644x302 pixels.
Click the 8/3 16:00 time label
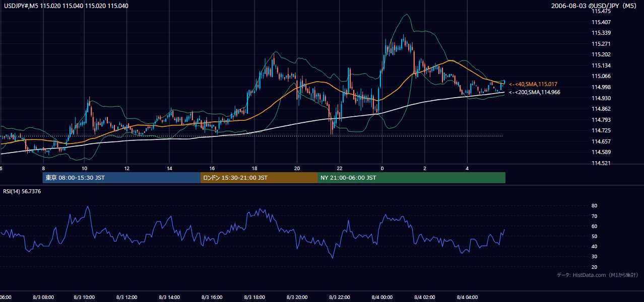click(212, 297)
